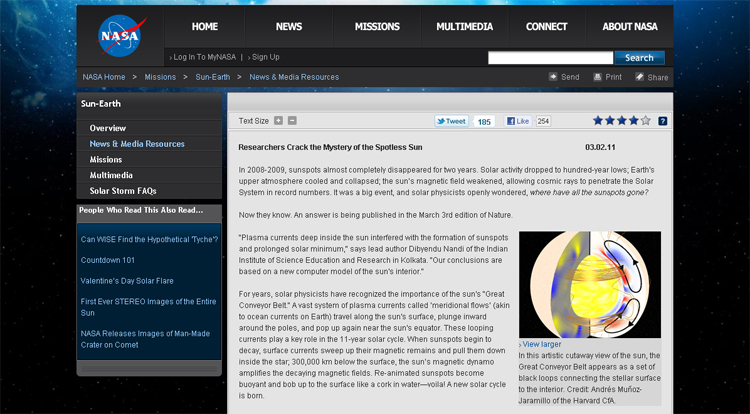Select Overview in Sun-Earth sidebar
The image size is (750, 414).
108,128
